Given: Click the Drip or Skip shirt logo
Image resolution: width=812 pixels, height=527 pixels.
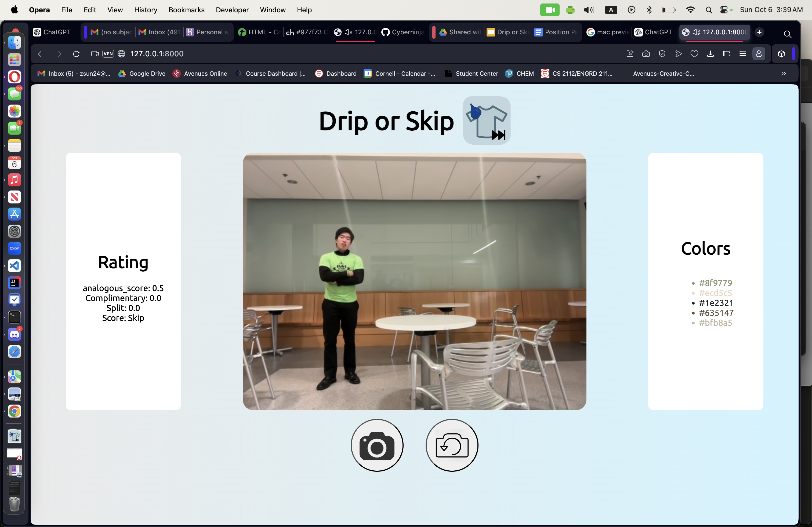Looking at the screenshot, I should (x=486, y=121).
